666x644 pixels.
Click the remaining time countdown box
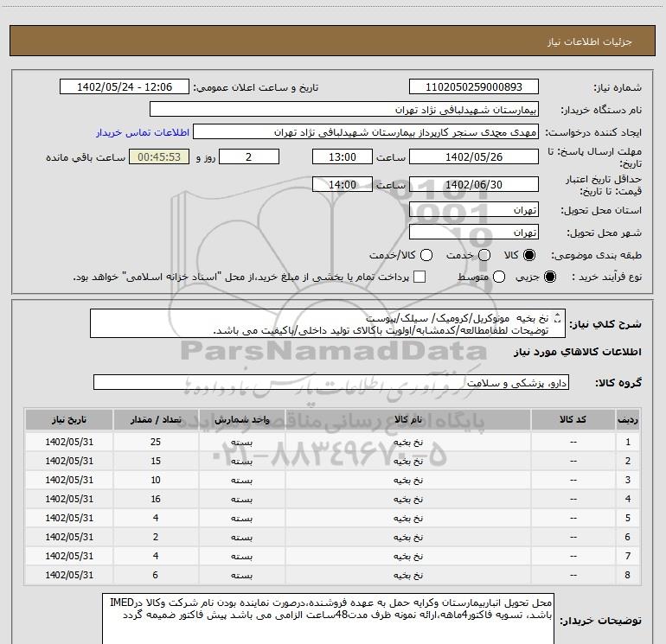coord(157,157)
